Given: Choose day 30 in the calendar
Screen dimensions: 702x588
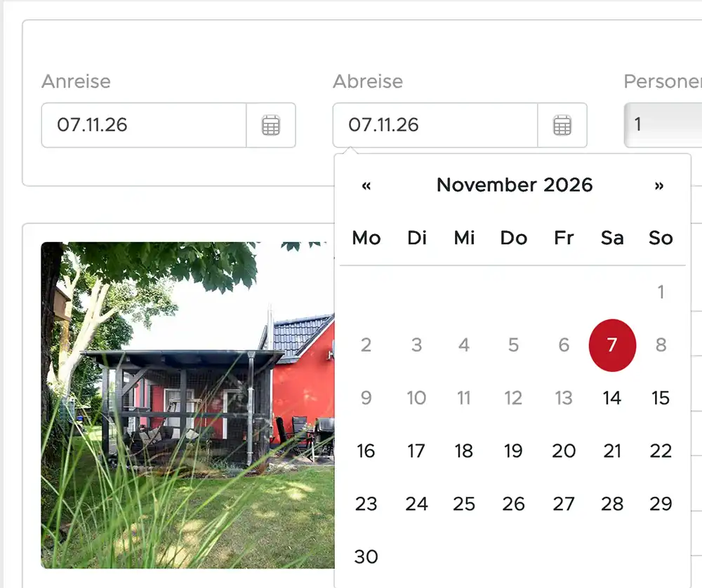Looking at the screenshot, I should 366,557.
